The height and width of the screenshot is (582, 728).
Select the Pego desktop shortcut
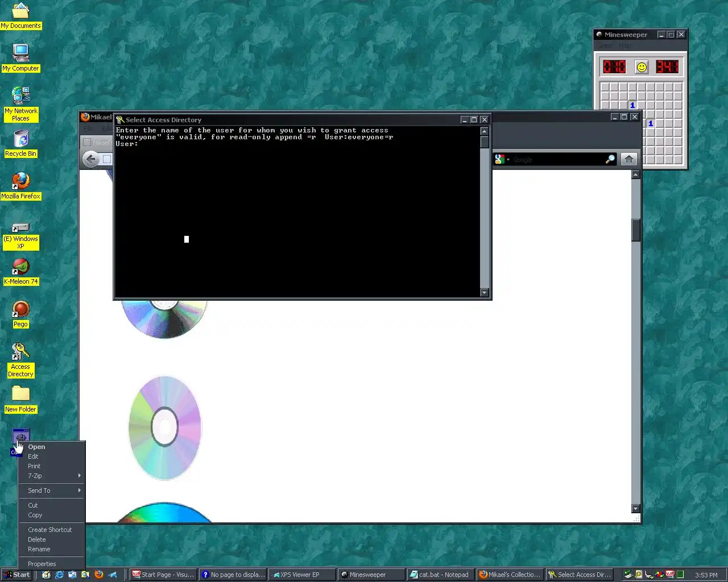coord(20,314)
